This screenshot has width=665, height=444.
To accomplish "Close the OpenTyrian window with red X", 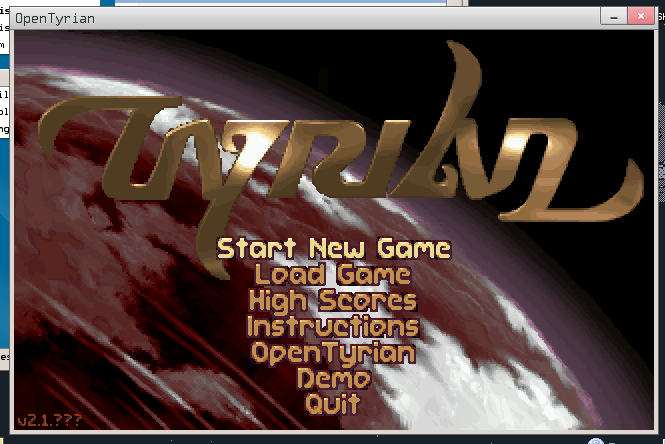I will [637, 17].
